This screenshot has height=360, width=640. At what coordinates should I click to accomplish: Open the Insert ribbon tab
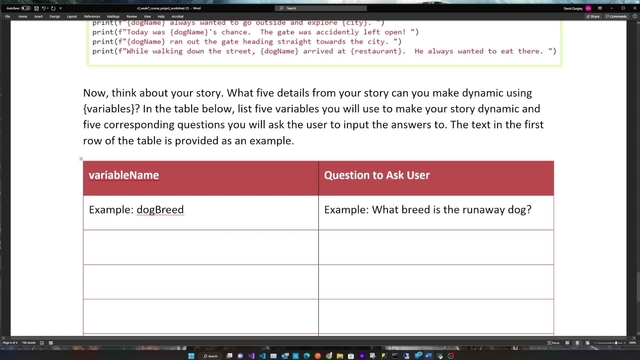point(38,16)
